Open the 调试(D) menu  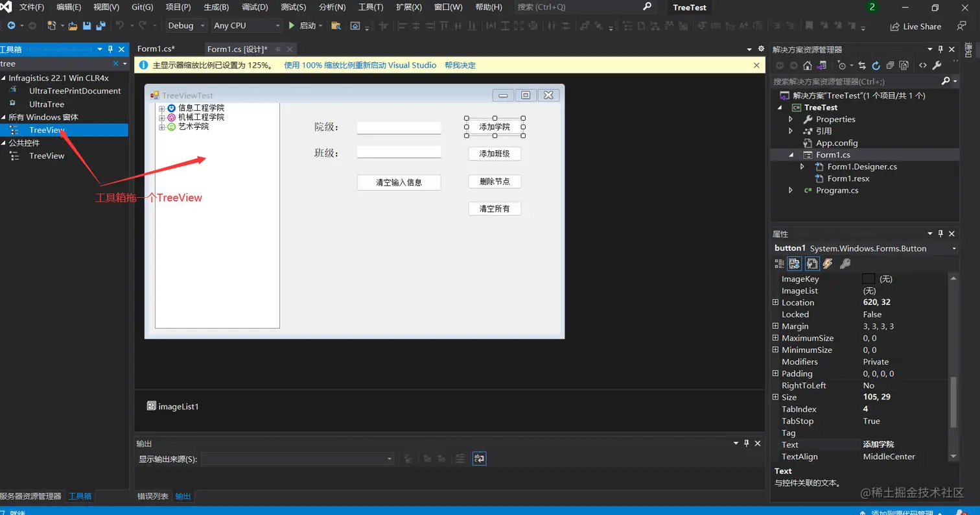tap(255, 7)
